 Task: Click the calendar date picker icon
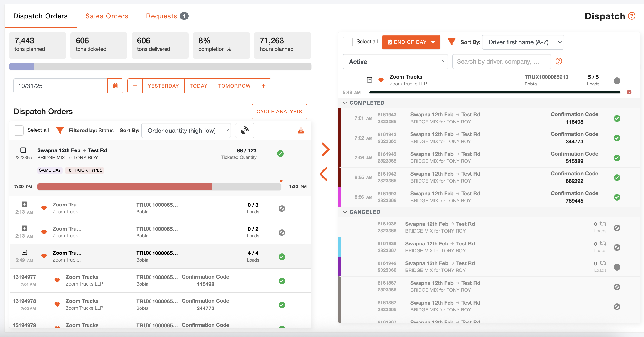pos(115,86)
